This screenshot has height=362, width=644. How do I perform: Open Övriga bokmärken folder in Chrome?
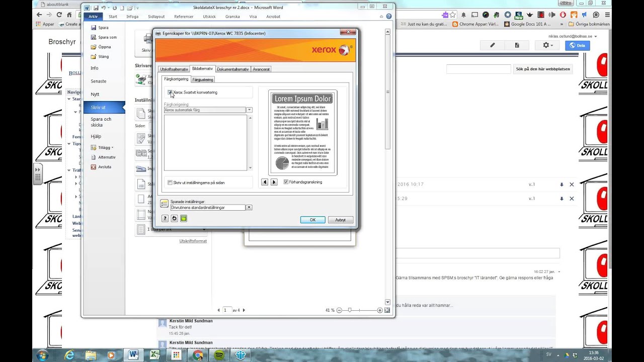pyautogui.click(x=589, y=24)
